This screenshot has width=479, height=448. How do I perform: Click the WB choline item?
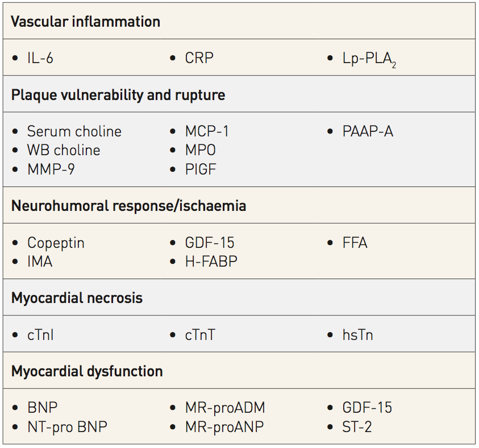tap(64, 150)
